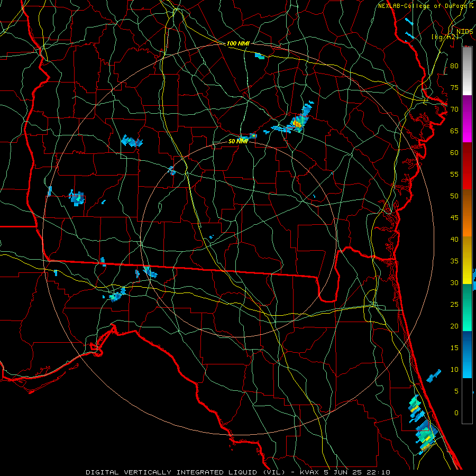Screen dimensions: 476x476
Task: Click scale value 20
Action: pyautogui.click(x=454, y=326)
